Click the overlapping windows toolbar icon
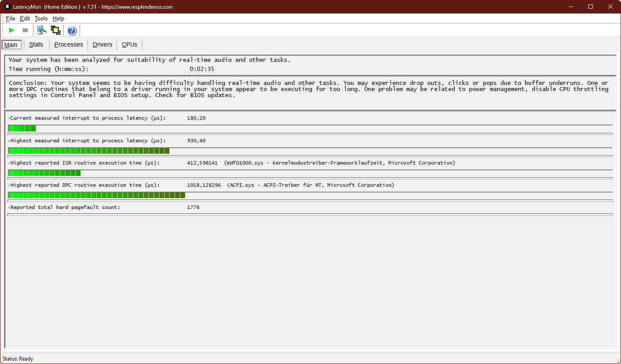 [55, 30]
